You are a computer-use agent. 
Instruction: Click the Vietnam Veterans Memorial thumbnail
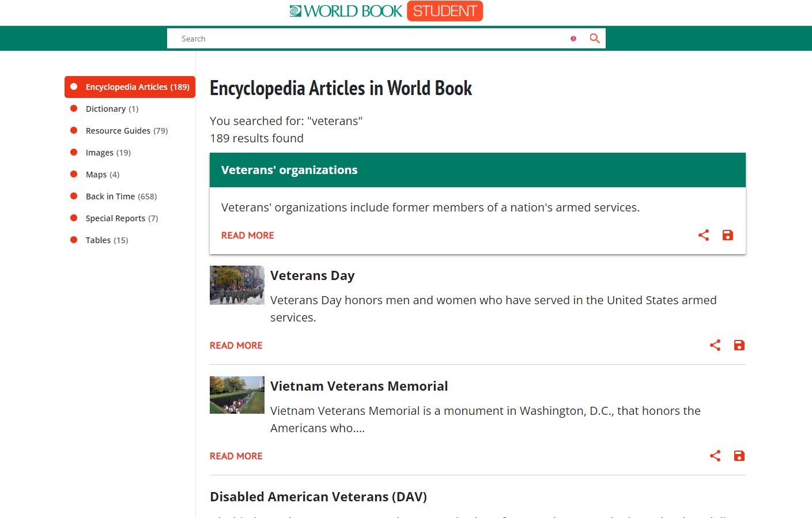(x=237, y=395)
